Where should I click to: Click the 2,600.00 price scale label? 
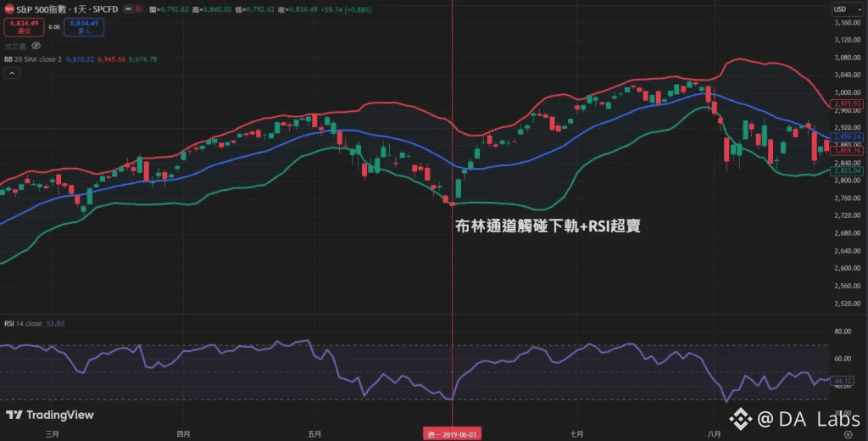tap(848, 268)
